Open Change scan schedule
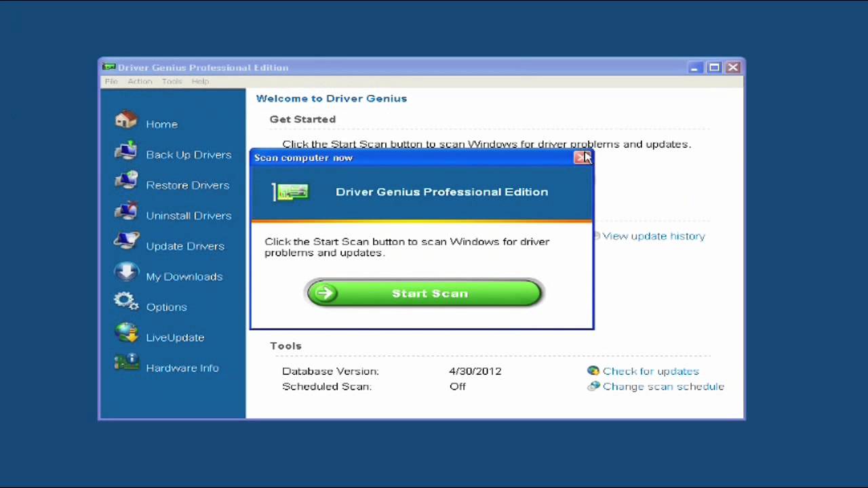868x488 pixels. (663, 386)
